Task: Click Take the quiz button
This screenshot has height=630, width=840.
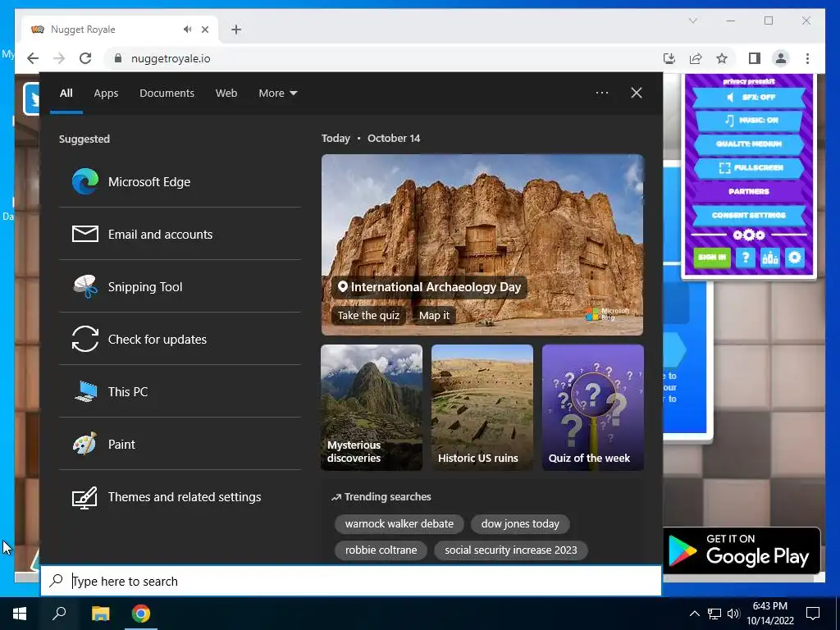Action: pyautogui.click(x=368, y=316)
